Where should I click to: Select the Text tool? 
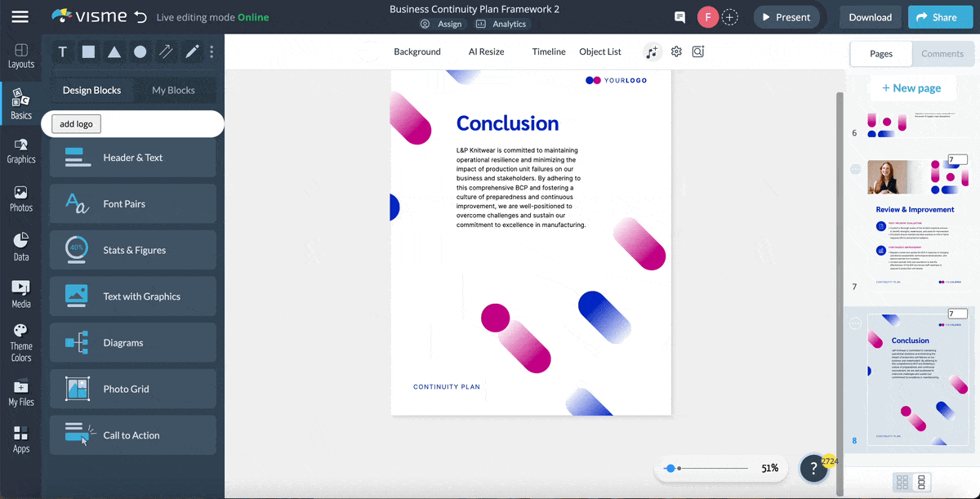pyautogui.click(x=62, y=51)
